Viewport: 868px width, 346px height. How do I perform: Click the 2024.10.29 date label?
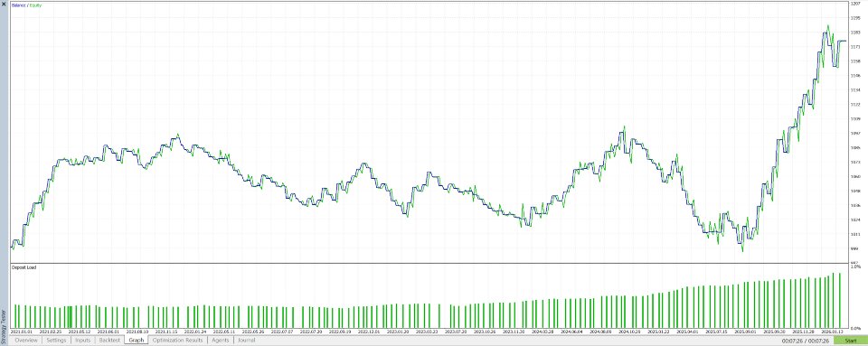pos(629,332)
